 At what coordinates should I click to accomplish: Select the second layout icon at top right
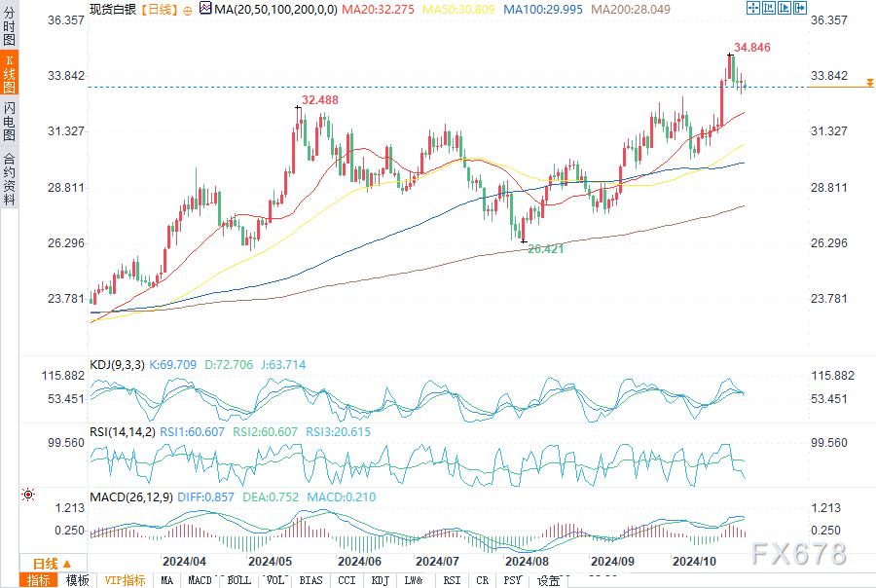768,8
